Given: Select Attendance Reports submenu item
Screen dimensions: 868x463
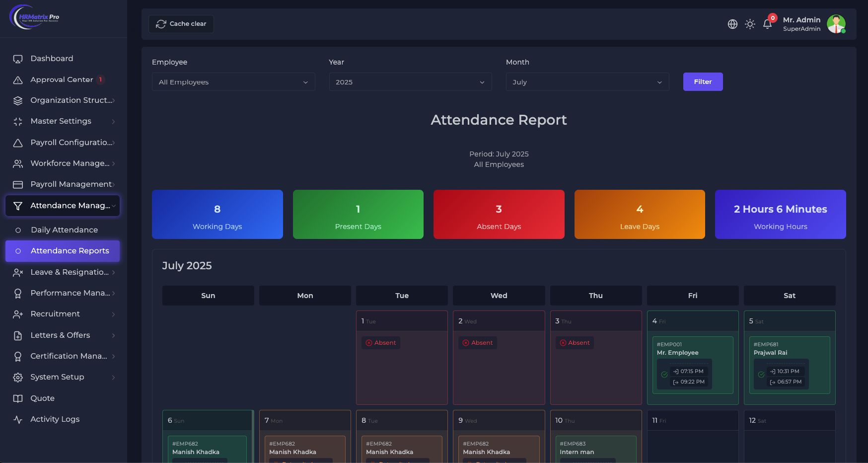Looking at the screenshot, I should (x=70, y=251).
